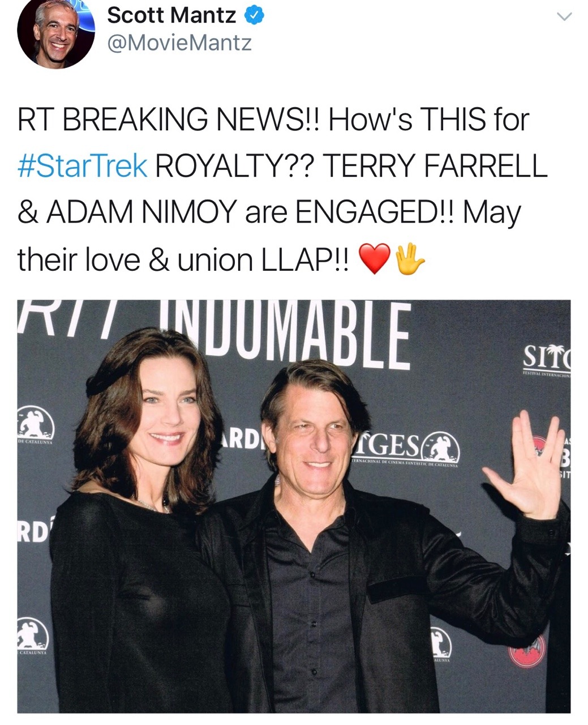Click the @MovieMantz handle
Viewport: 588px width, 725px height.
coord(179,43)
